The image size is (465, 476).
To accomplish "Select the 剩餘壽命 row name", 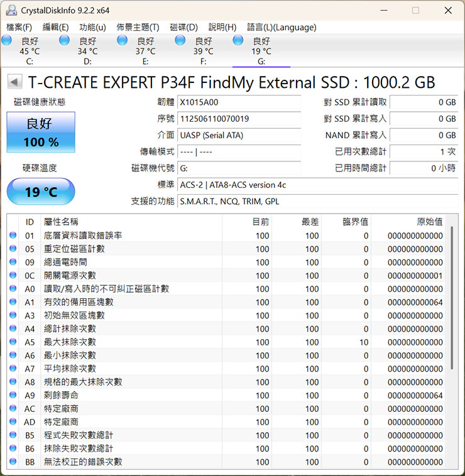I will 61,395.
